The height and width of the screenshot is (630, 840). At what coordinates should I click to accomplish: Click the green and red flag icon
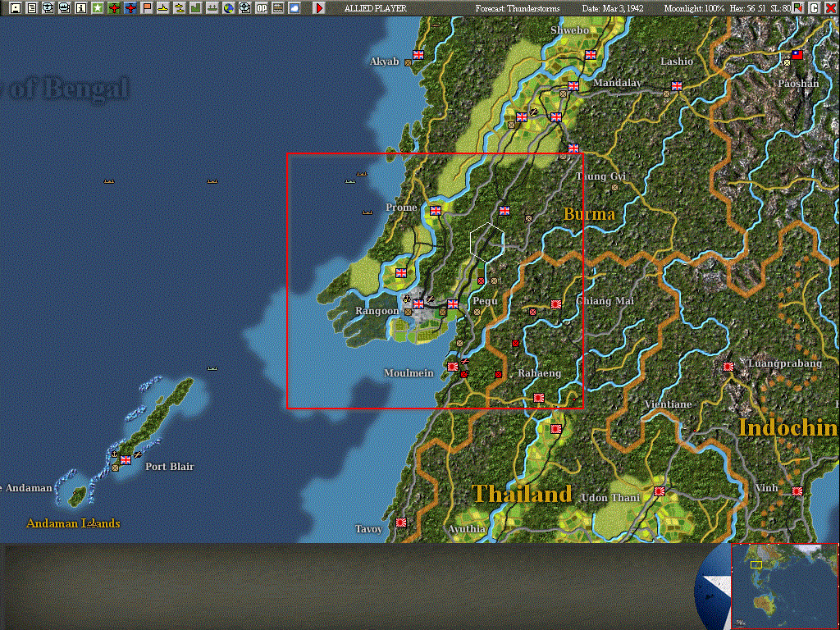(798, 8)
